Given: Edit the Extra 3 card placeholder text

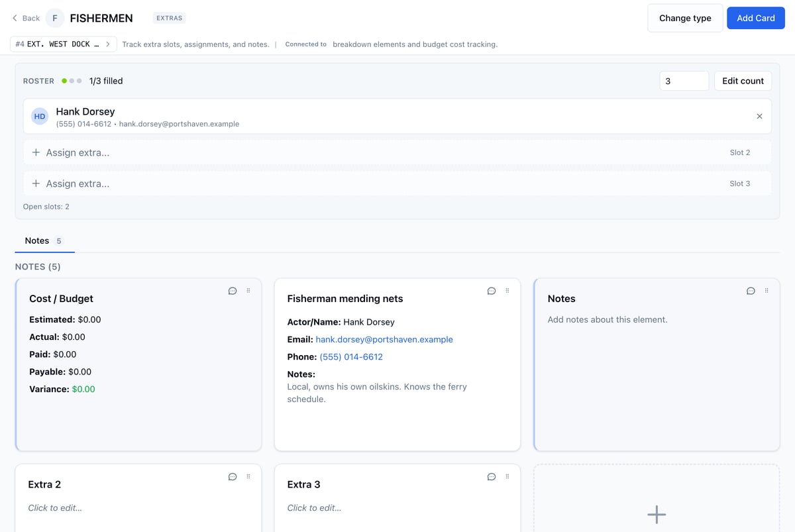Looking at the screenshot, I should point(314,508).
